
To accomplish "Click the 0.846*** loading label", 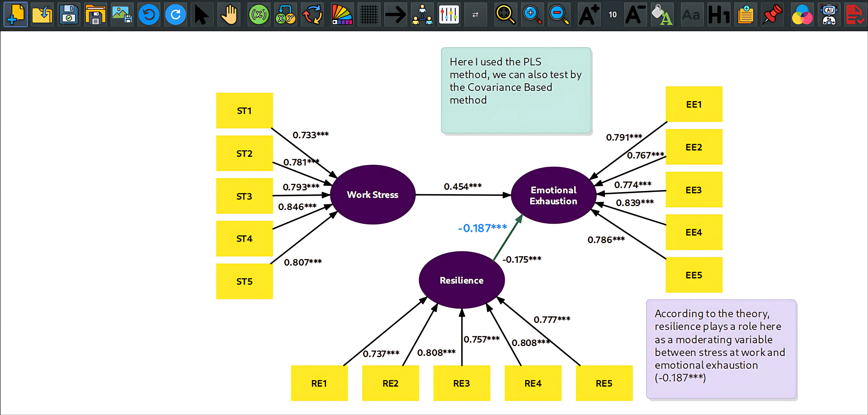I will (x=297, y=206).
